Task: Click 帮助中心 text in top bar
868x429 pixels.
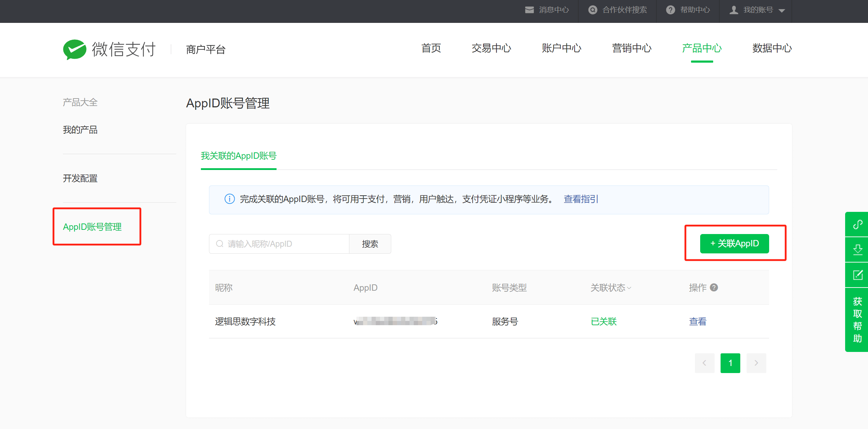Action: pos(695,10)
